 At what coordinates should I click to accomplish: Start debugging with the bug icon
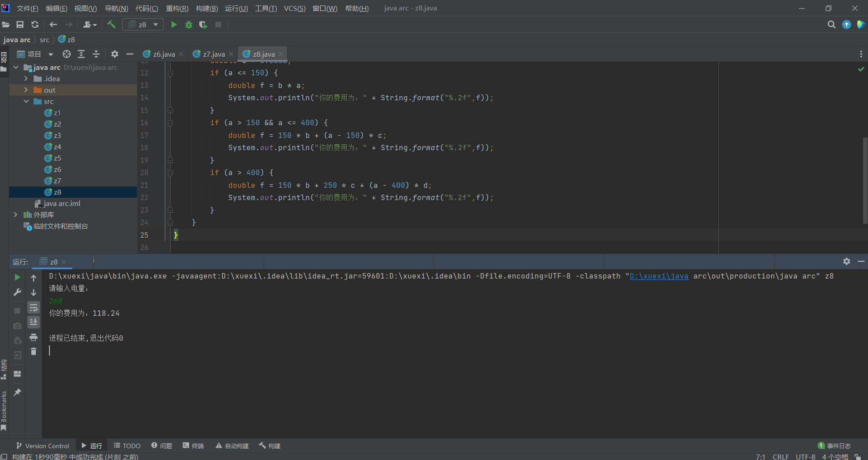click(189, 24)
